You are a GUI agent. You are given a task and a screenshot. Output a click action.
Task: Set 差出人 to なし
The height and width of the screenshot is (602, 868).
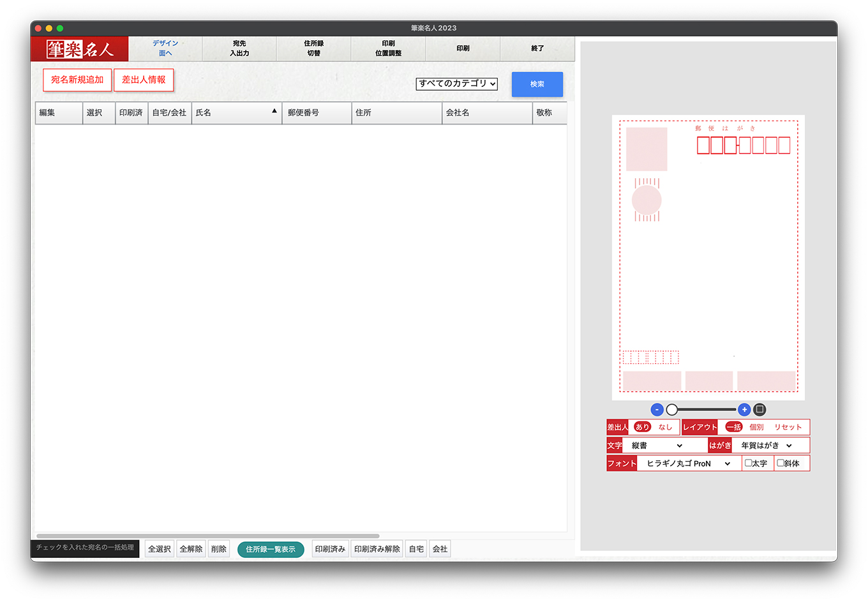pos(665,427)
